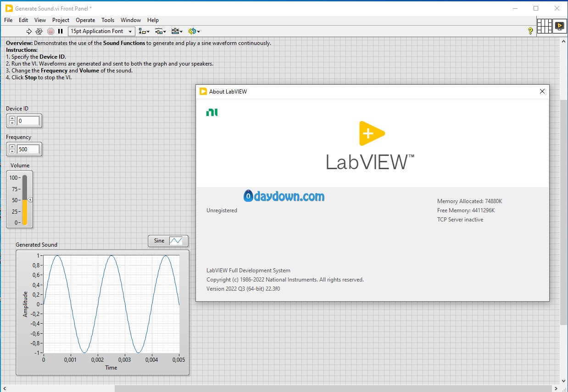Click the VI icon at top right
Image resolution: width=568 pixels, height=392 pixels.
tap(559, 26)
